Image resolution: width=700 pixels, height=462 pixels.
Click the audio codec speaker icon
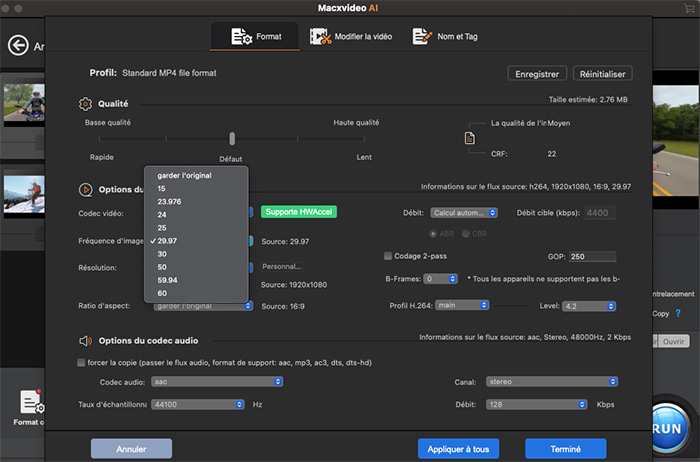(85, 341)
